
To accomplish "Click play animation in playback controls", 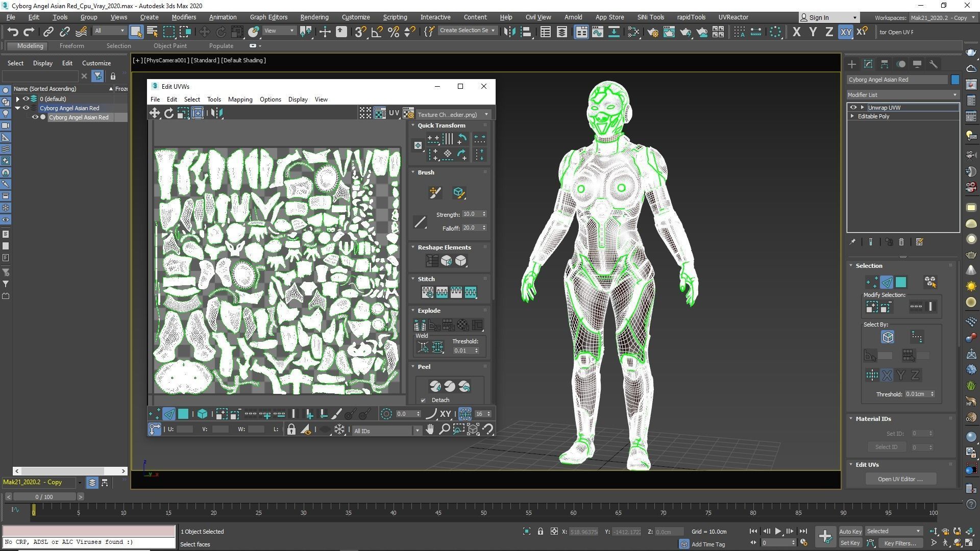I will (x=778, y=531).
